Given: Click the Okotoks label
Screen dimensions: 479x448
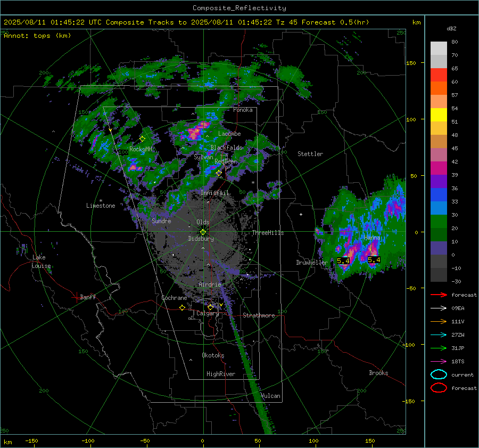Looking at the screenshot, I should (213, 356).
